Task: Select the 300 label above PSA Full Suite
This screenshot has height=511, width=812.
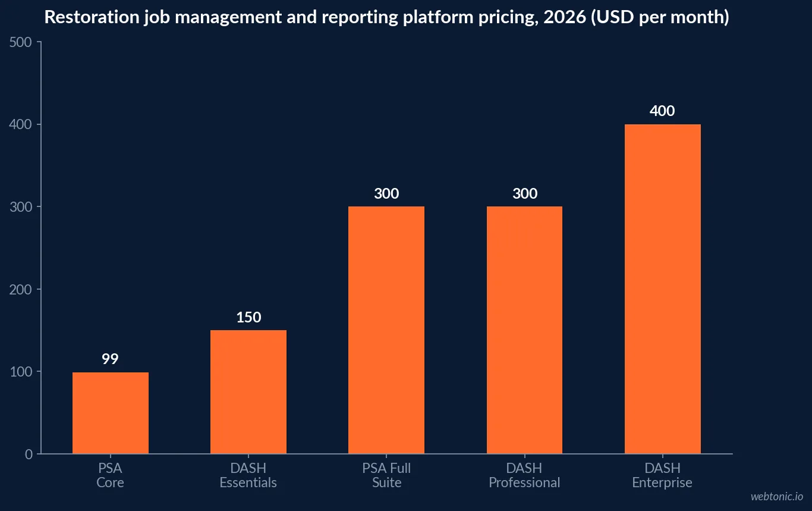Action: (x=386, y=193)
